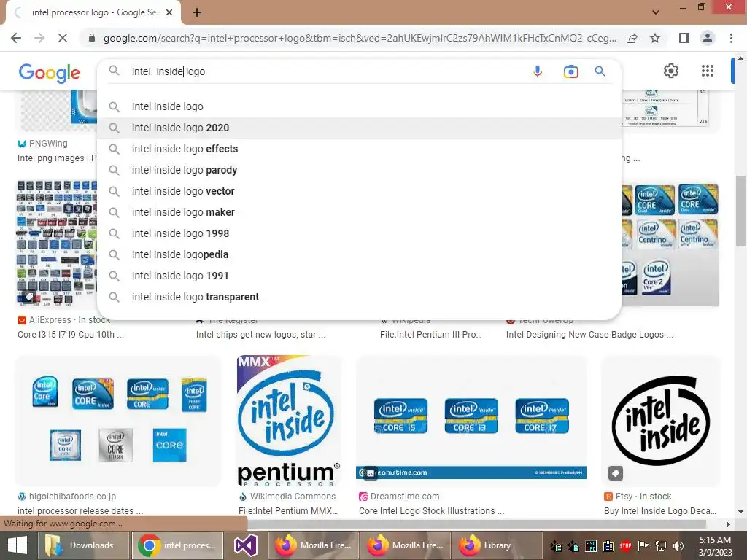This screenshot has width=747, height=560.
Task: Open the Dreamstime Core i5 i3 i7 image
Action: [471, 421]
